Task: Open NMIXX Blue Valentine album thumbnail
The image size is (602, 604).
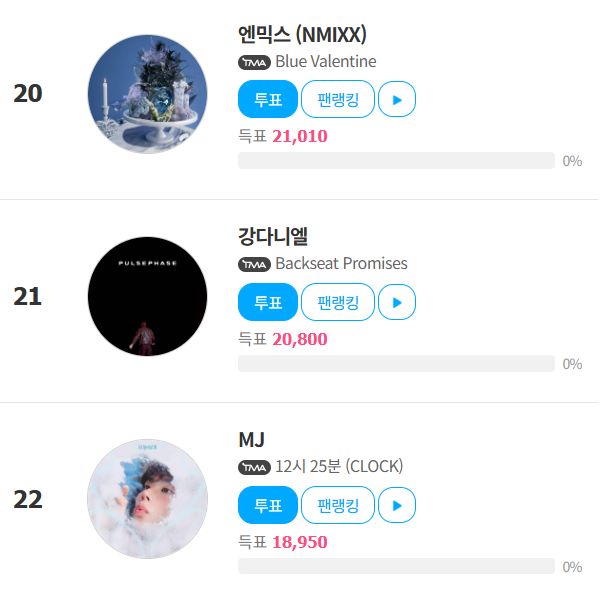Action: point(147,94)
